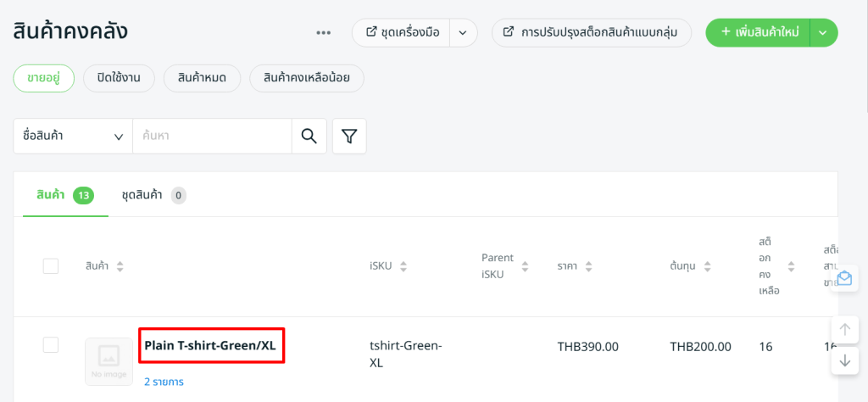Click the เพิ่มสินค้าใหม่ button
The width and height of the screenshot is (868, 402).
pos(759,33)
